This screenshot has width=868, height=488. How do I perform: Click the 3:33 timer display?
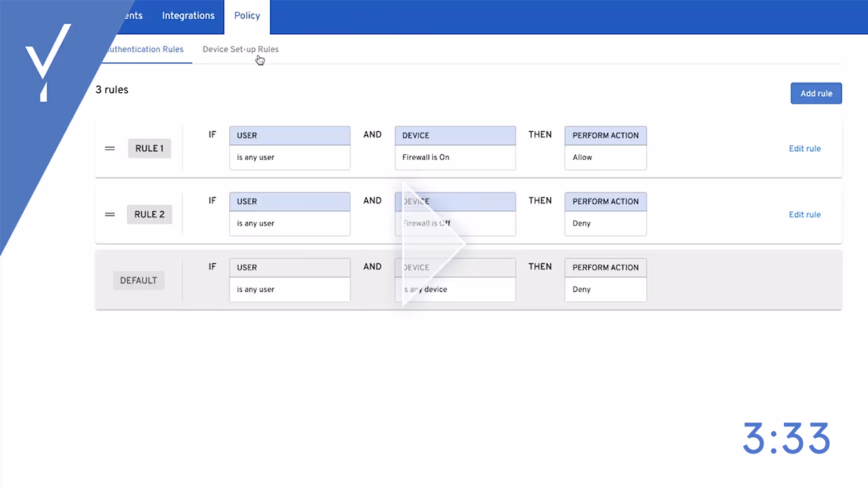[787, 439]
